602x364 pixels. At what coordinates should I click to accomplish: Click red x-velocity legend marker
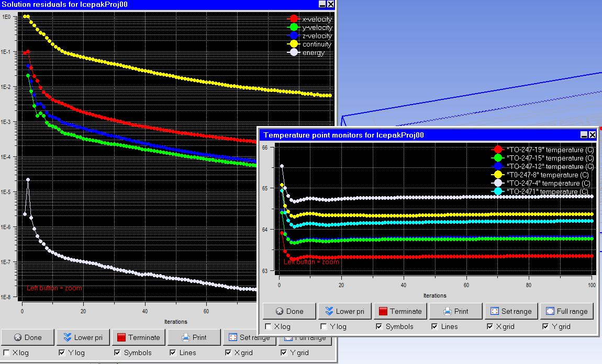[294, 19]
